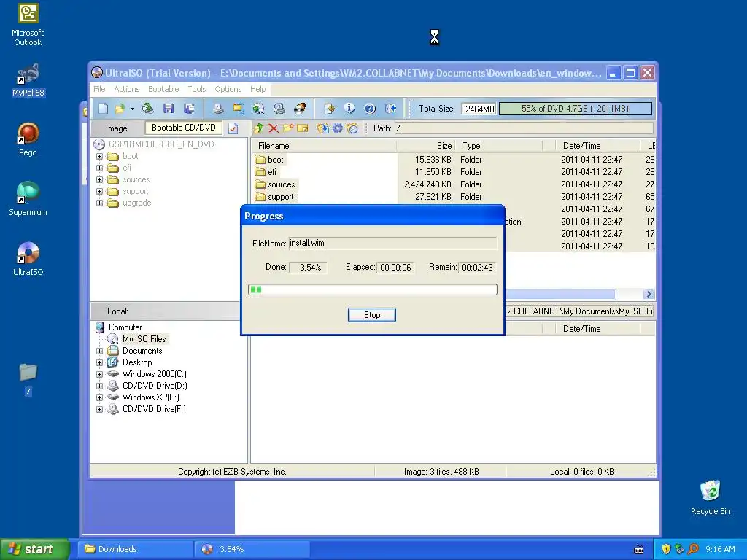Click the green progress bar in Progress dialog

pyautogui.click(x=373, y=289)
